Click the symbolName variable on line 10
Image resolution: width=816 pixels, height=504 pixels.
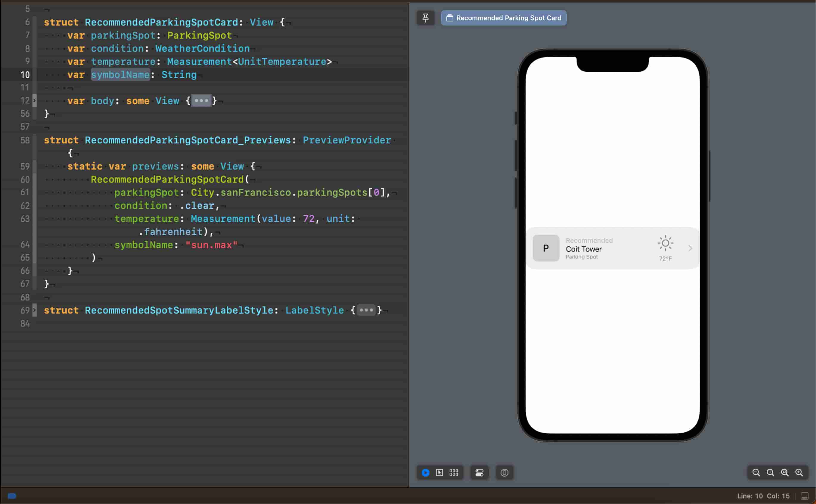(x=120, y=75)
